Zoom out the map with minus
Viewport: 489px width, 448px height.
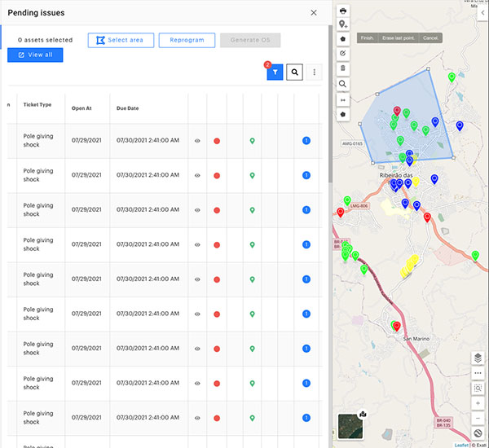tap(478, 418)
